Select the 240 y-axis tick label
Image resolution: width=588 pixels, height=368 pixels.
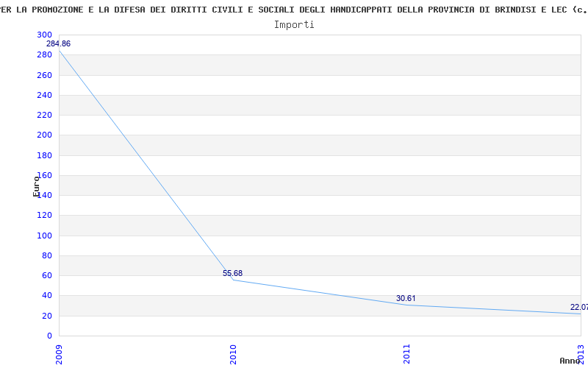(x=44, y=96)
